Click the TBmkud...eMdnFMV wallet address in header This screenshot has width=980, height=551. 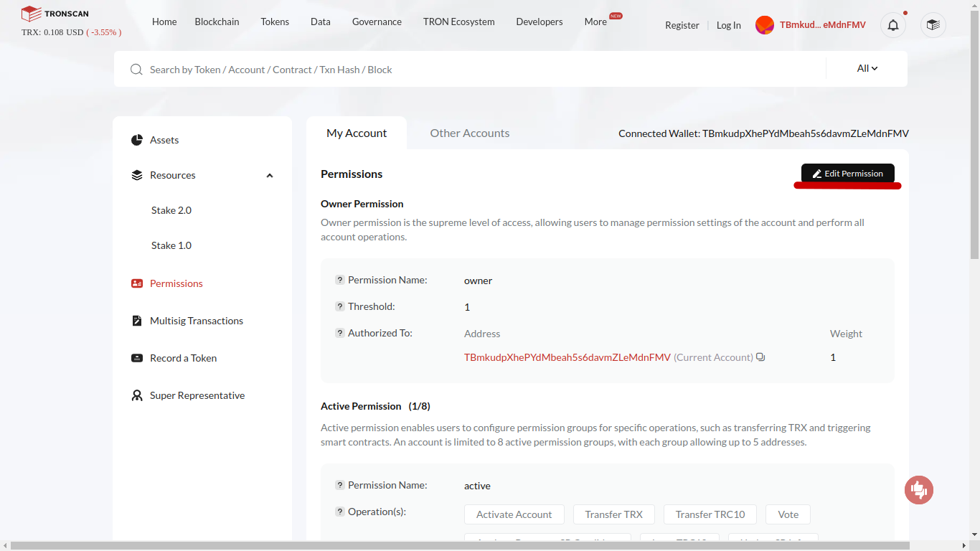tap(823, 25)
